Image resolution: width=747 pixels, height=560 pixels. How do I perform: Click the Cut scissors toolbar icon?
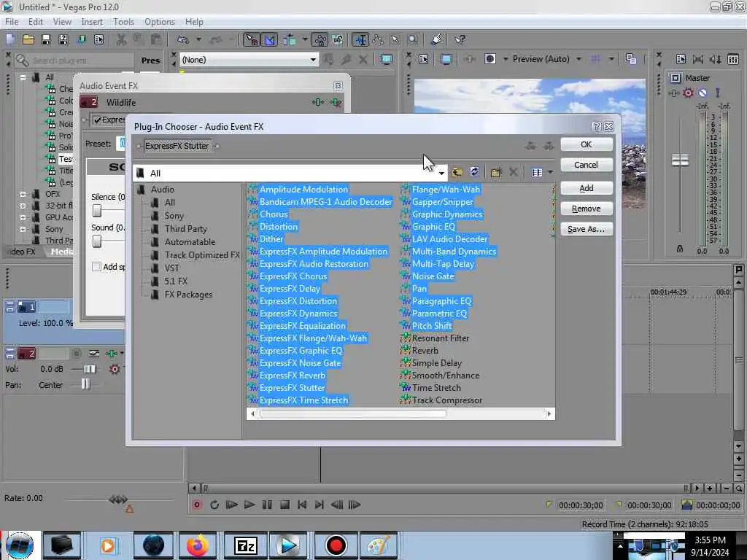coord(122,39)
